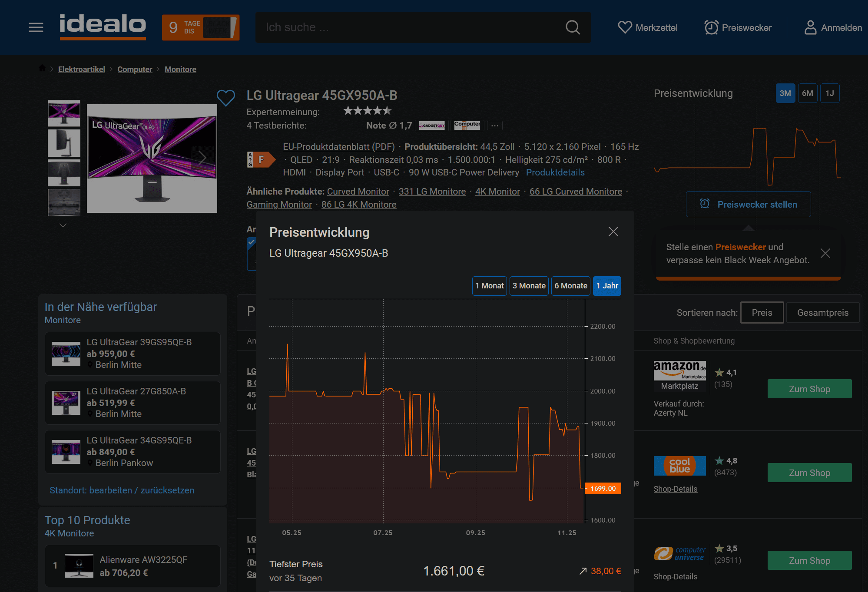Sort offers by Preis
The width and height of the screenshot is (868, 592).
pos(762,313)
